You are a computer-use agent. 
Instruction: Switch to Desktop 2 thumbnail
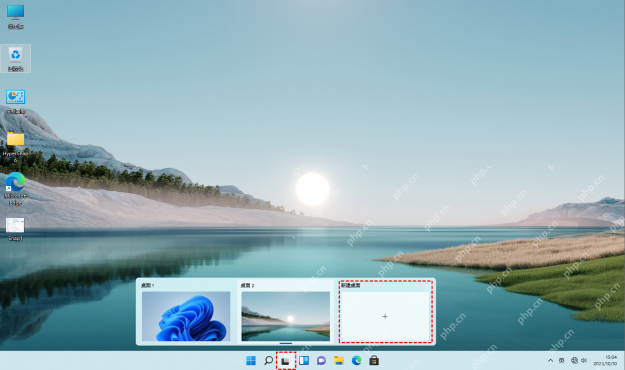click(x=286, y=316)
